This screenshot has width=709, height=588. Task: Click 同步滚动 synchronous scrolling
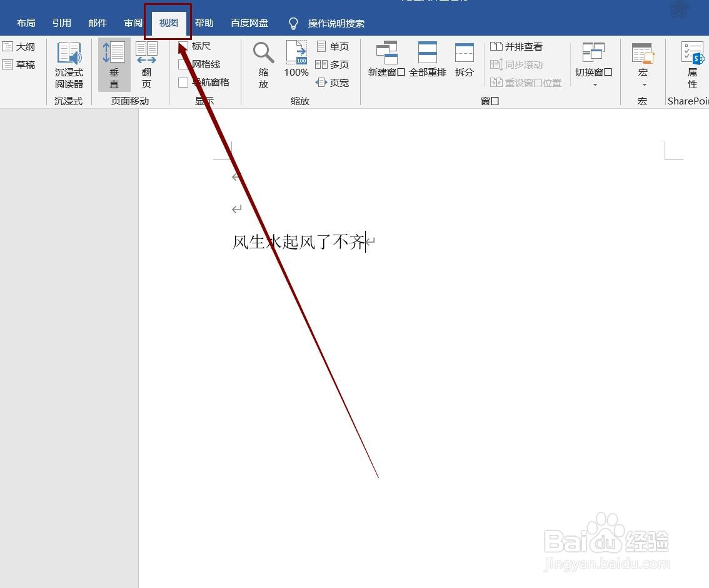pos(516,64)
